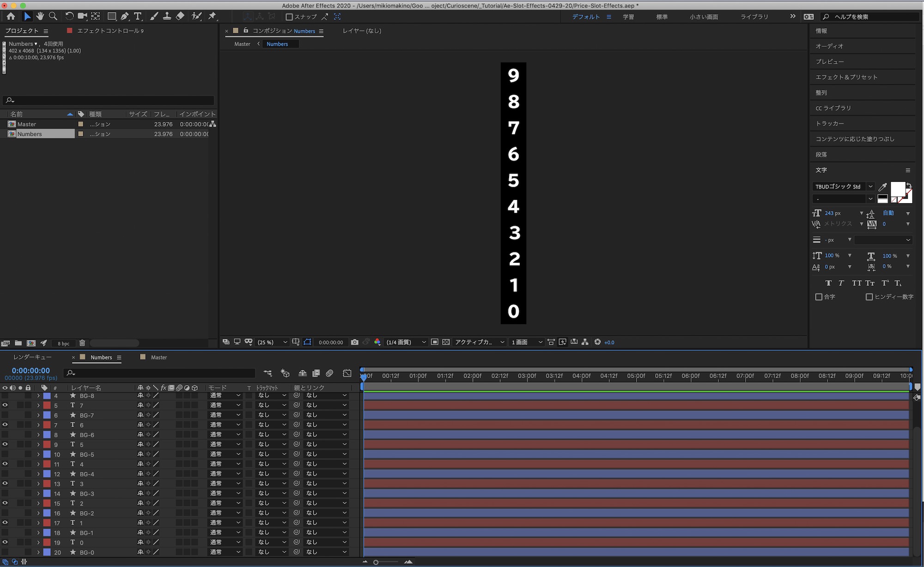Click the white fill color swatch
This screenshot has width=924, height=567.
[x=898, y=189]
